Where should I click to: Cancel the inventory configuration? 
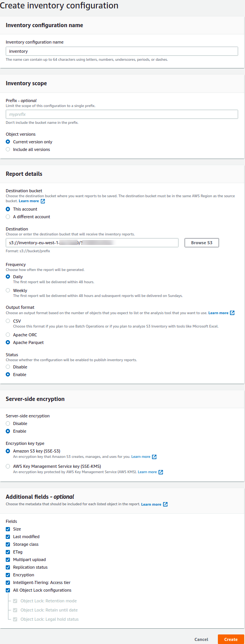201,639
